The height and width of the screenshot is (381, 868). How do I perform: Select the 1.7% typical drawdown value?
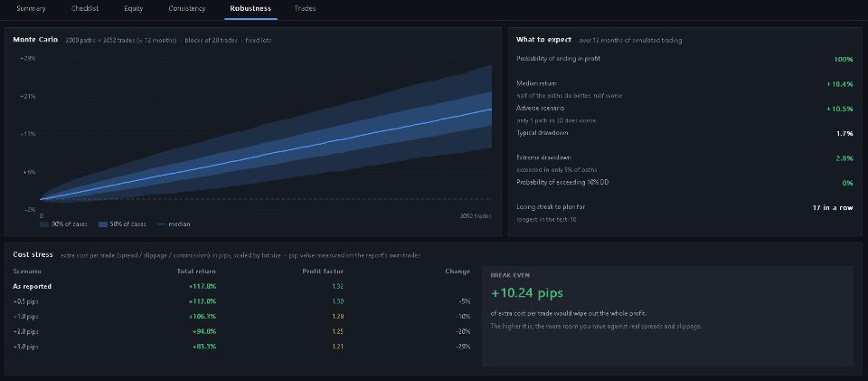pyautogui.click(x=844, y=133)
